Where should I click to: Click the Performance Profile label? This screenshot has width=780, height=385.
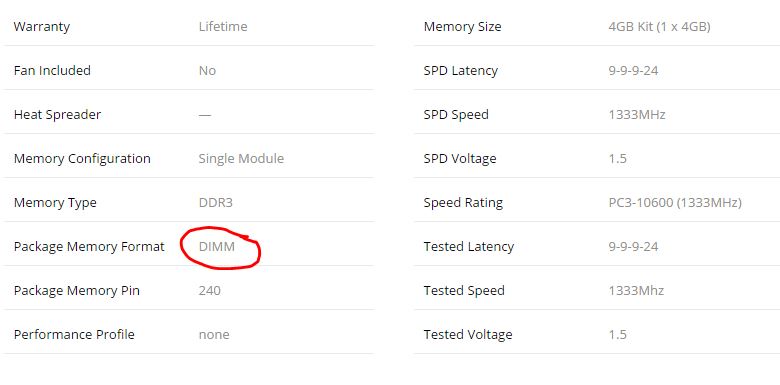pyautogui.click(x=74, y=334)
